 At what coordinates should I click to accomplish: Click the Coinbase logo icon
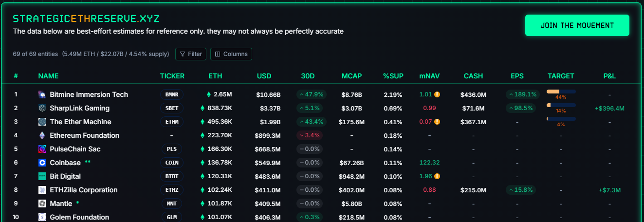42,163
